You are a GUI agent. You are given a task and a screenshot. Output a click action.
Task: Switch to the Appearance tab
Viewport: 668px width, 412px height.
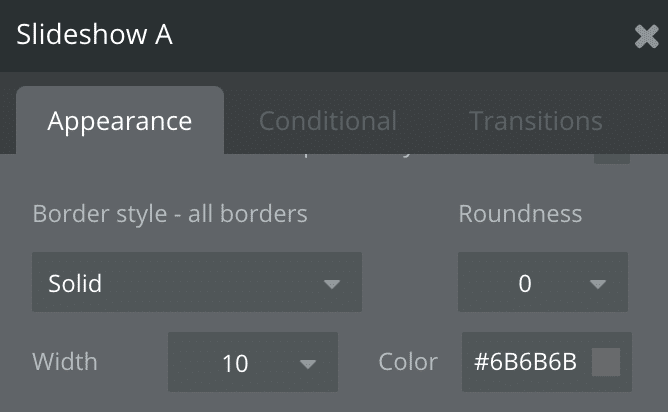pos(120,122)
